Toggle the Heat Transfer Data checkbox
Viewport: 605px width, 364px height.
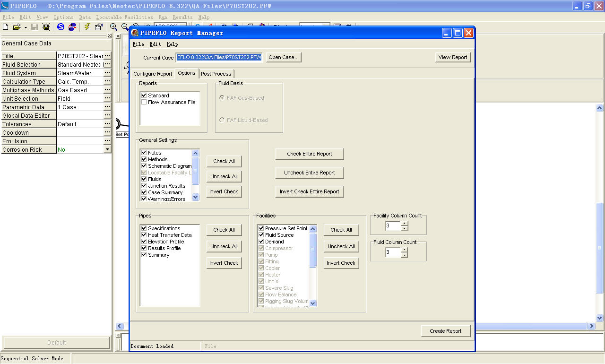pos(144,235)
